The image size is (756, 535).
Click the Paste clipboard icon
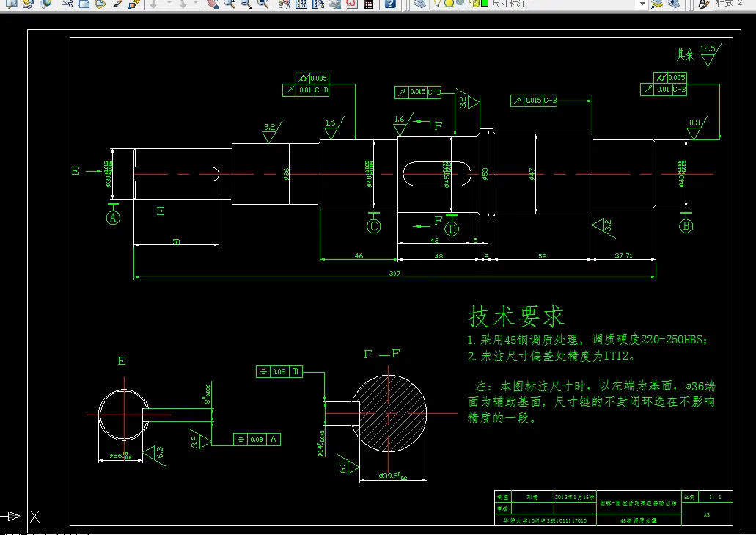pos(100,4)
